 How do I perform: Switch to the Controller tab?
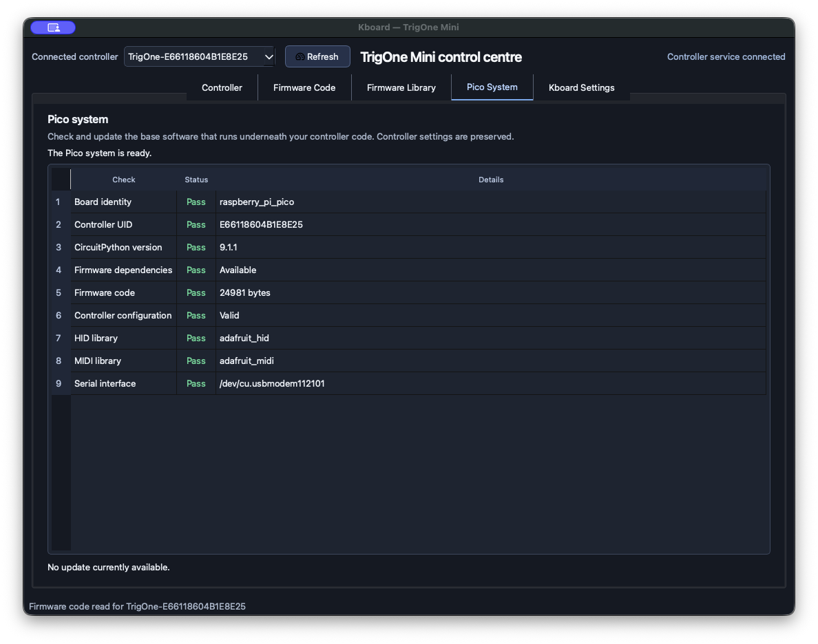point(222,87)
